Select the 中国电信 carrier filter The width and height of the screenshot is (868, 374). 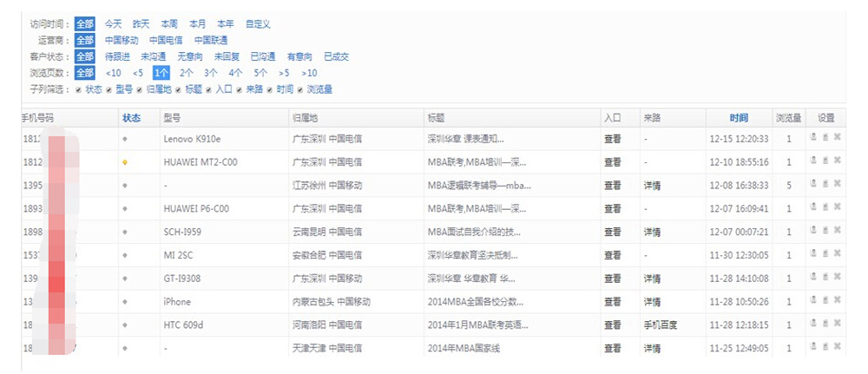[x=166, y=40]
